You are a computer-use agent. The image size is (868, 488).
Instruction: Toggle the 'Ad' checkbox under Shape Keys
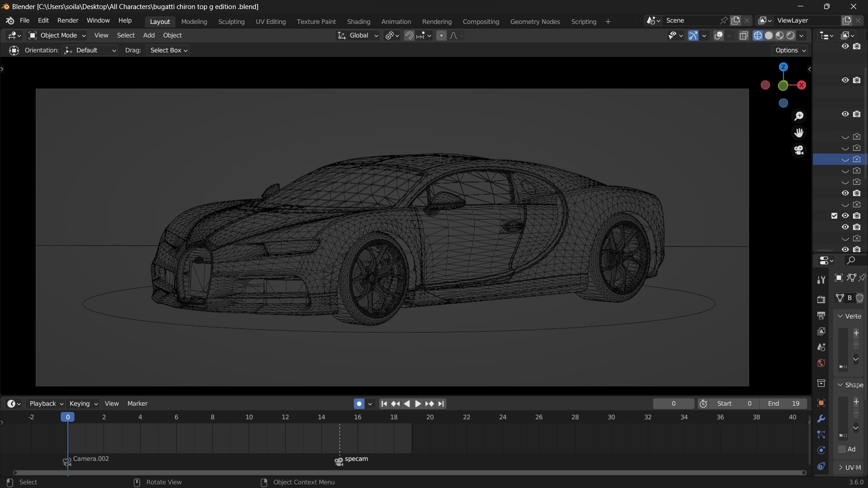(842, 449)
